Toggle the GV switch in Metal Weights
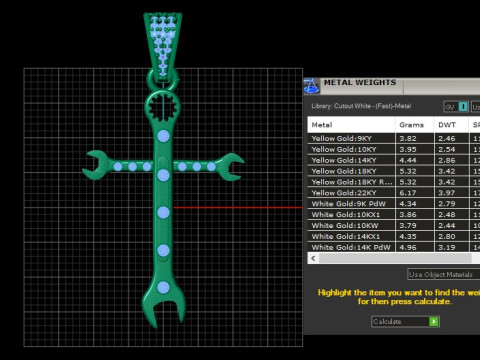The image size is (480, 360). tap(456, 107)
